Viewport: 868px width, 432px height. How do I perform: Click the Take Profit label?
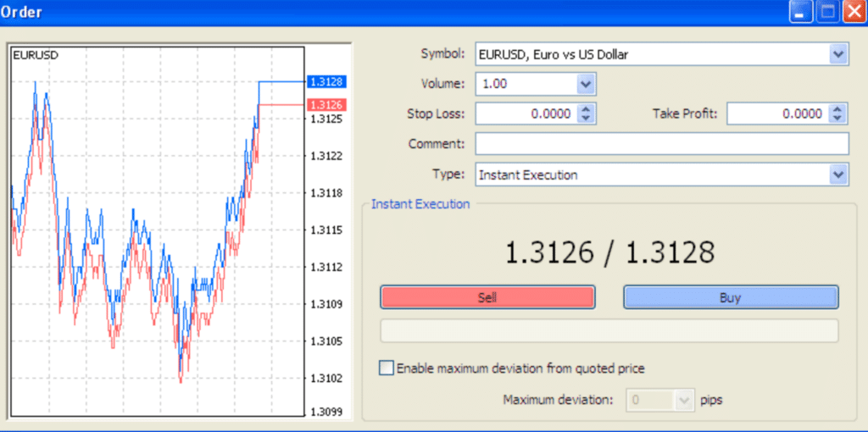click(685, 114)
